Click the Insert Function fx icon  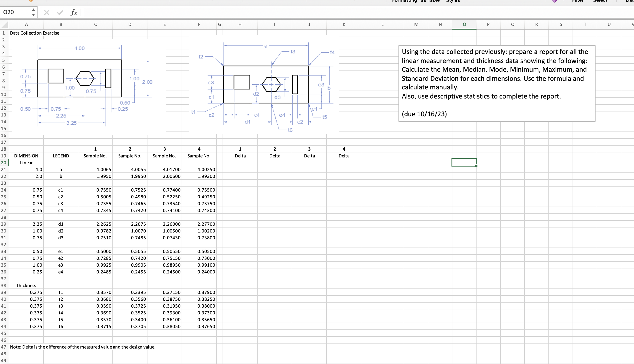pyautogui.click(x=74, y=12)
